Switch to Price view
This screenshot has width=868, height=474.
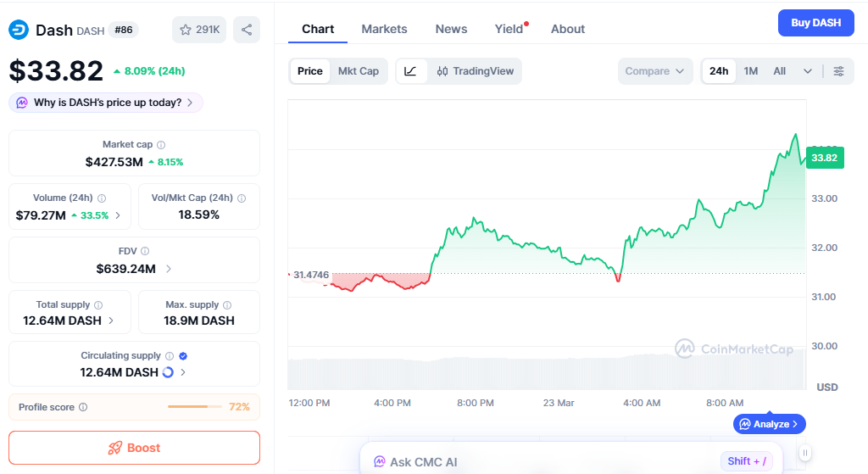pos(310,71)
